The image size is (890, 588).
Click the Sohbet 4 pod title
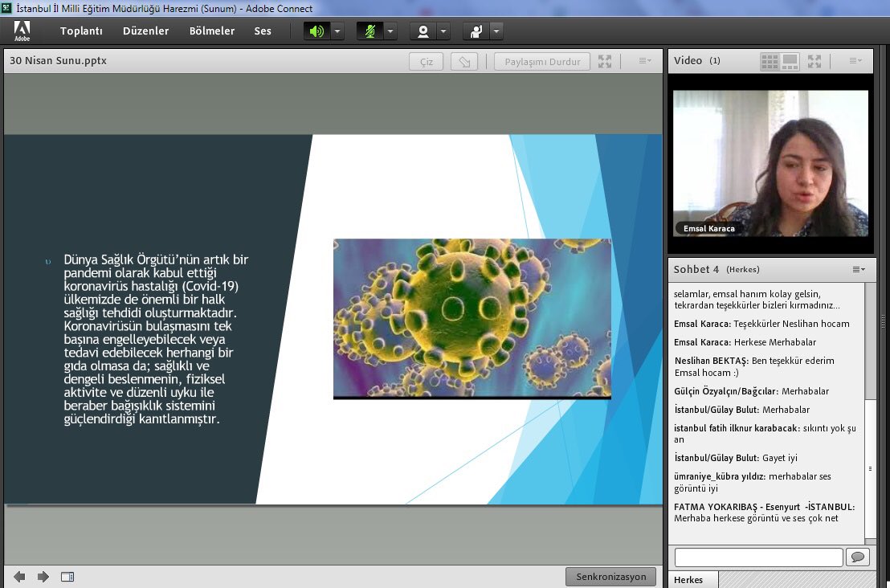(696, 270)
